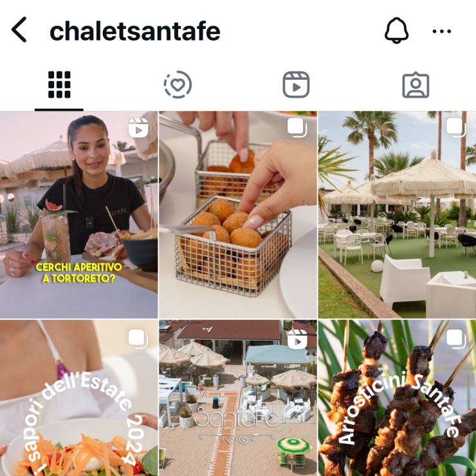Open the three-dot more options menu
The width and height of the screenshot is (476, 476).
pos(442,31)
